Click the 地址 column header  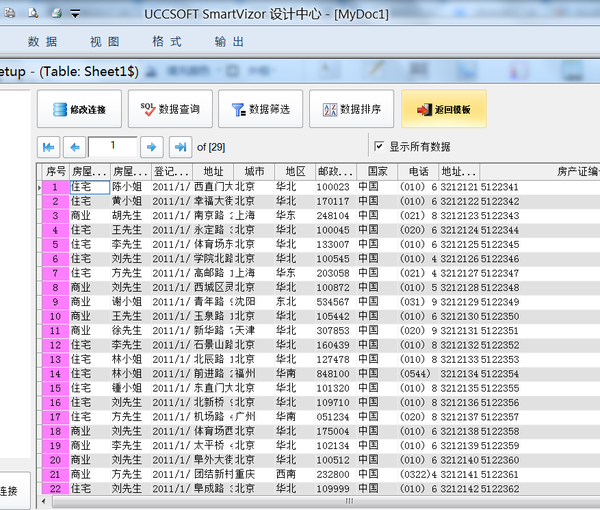tap(213, 171)
